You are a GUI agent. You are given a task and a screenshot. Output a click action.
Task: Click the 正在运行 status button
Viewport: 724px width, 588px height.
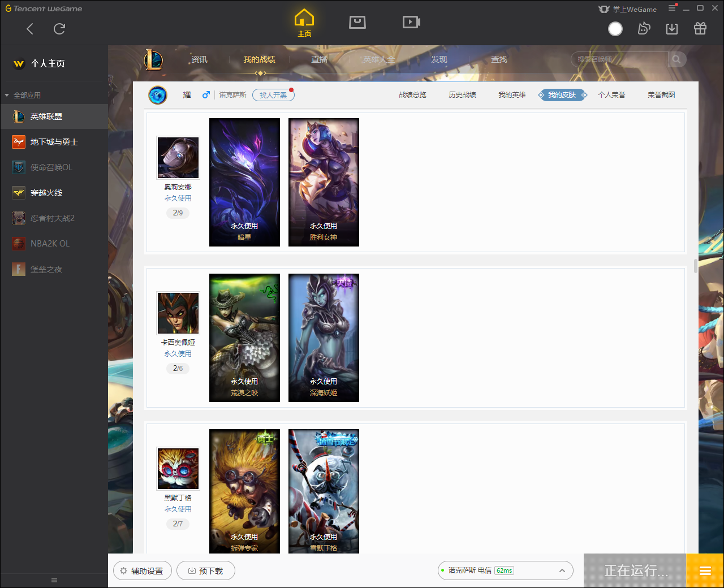[635, 570]
